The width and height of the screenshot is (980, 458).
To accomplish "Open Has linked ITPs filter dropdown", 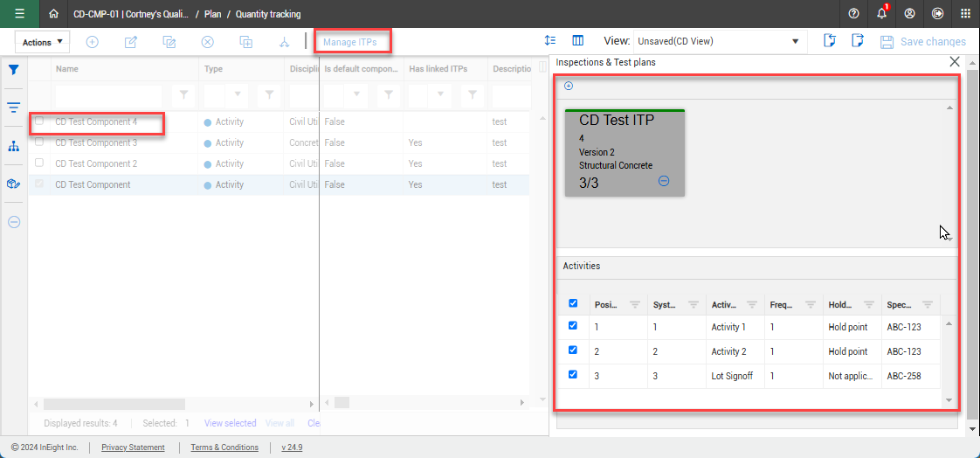I will (440, 94).
